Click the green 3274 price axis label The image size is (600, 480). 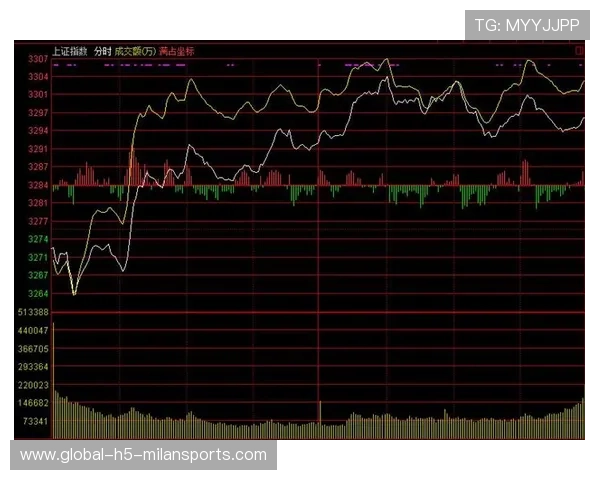pos(38,239)
